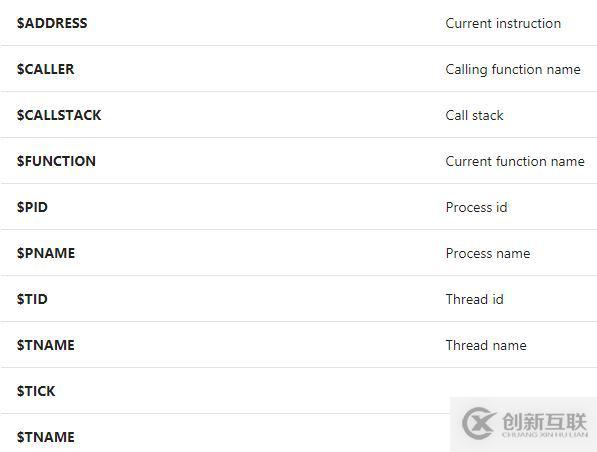
Task: Select the $TICK keyword
Action: click(36, 391)
